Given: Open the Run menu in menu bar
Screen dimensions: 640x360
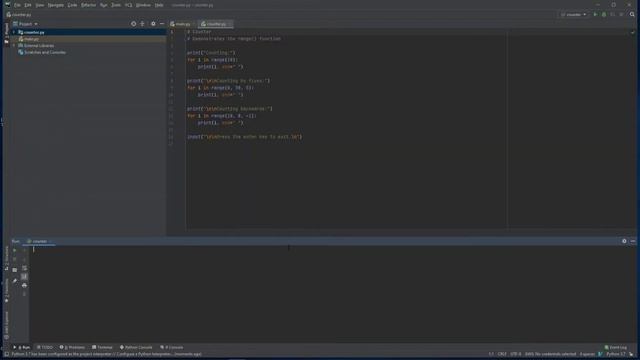Looking at the screenshot, I should click(104, 5).
